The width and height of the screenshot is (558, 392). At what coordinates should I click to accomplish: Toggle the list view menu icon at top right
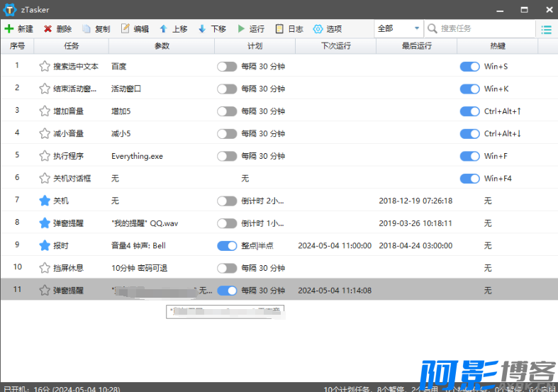pyautogui.click(x=546, y=29)
